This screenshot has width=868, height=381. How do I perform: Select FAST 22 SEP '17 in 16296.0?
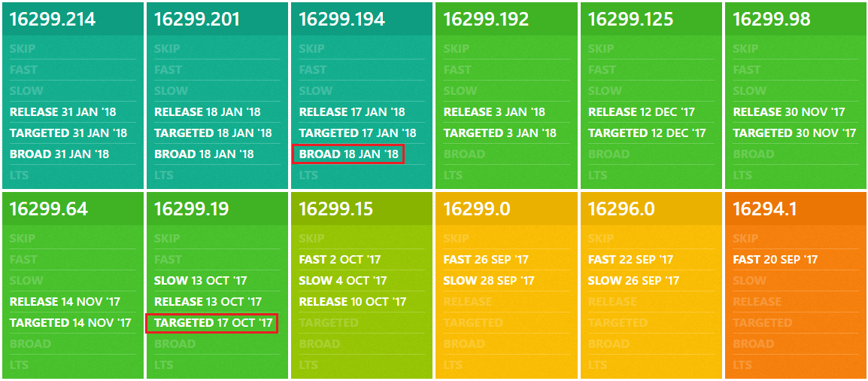pyautogui.click(x=630, y=260)
